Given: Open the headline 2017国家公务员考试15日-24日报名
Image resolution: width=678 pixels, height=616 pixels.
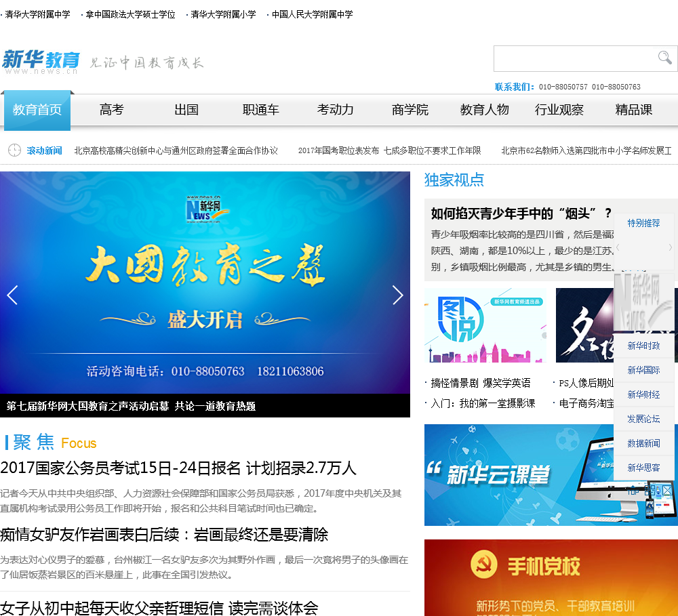Looking at the screenshot, I should tap(178, 468).
